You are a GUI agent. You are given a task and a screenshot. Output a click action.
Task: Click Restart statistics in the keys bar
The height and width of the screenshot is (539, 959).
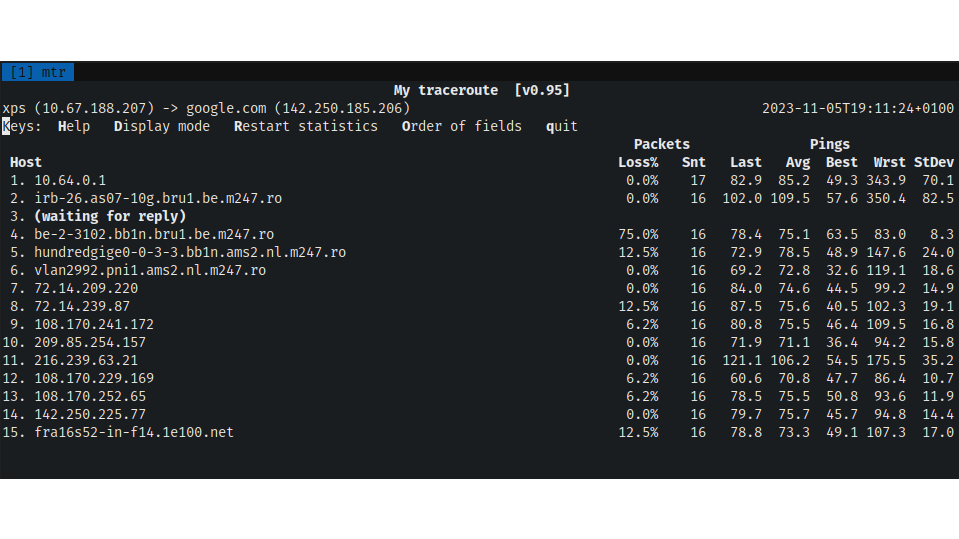[306, 126]
